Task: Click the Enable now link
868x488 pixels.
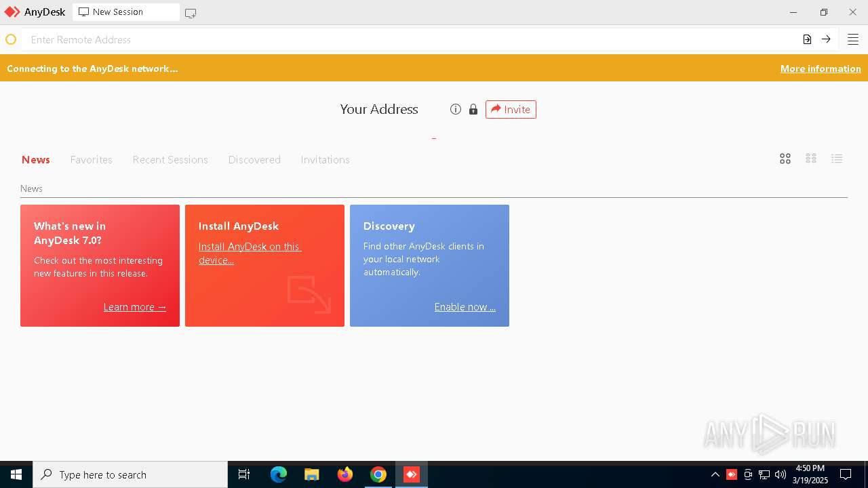Action: click(465, 307)
